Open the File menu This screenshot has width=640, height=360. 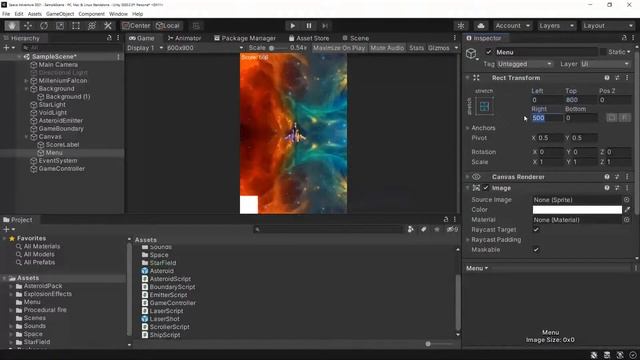point(6,14)
